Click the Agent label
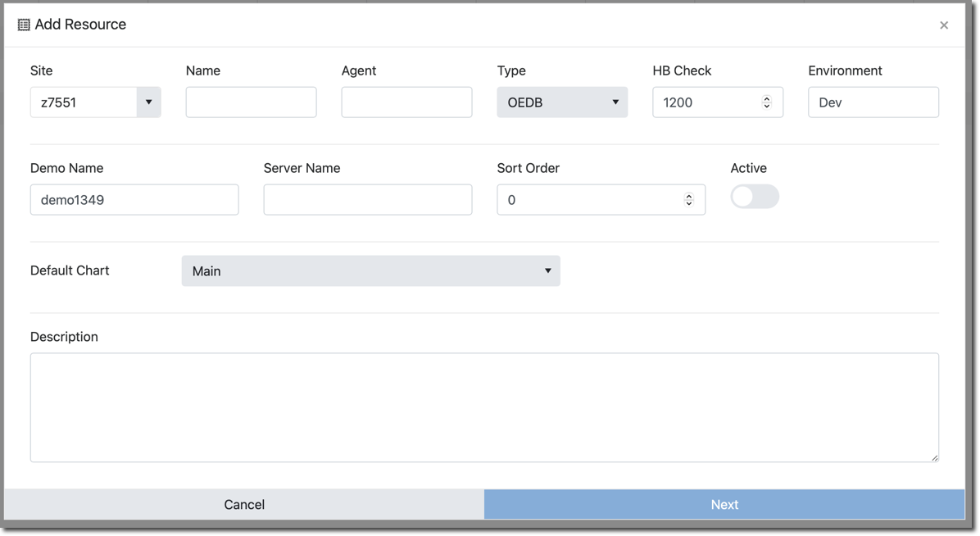The height and width of the screenshot is (536, 980). point(359,70)
